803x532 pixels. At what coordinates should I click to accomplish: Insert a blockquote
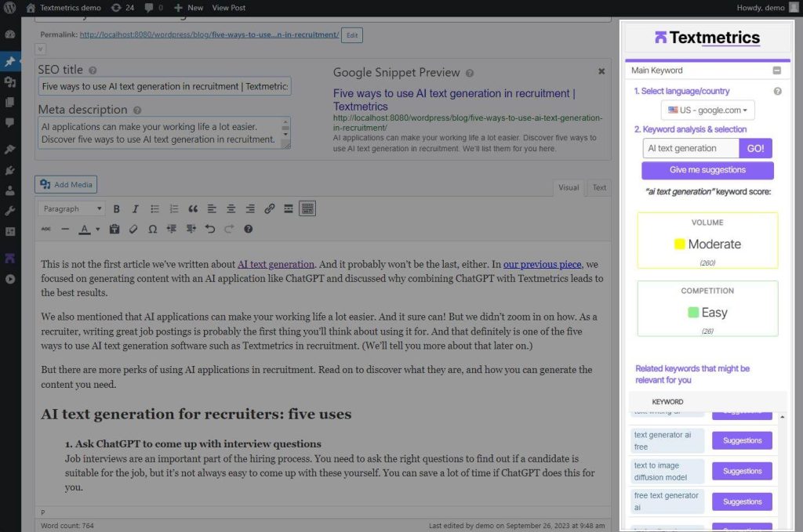click(x=193, y=209)
